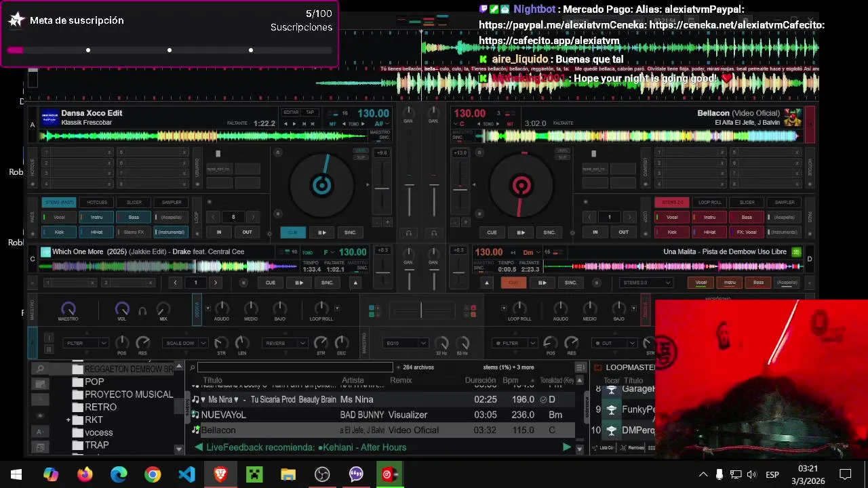Open File Explorer from taskbar

[288, 474]
